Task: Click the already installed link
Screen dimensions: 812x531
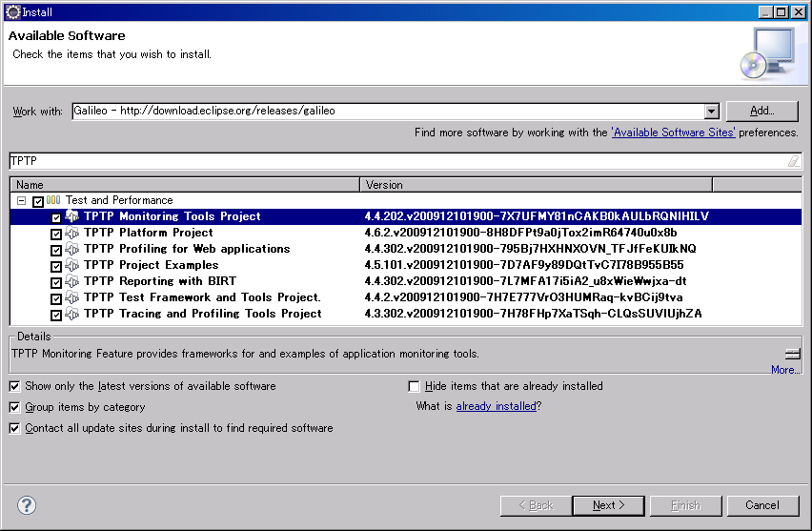Action: [x=496, y=407]
